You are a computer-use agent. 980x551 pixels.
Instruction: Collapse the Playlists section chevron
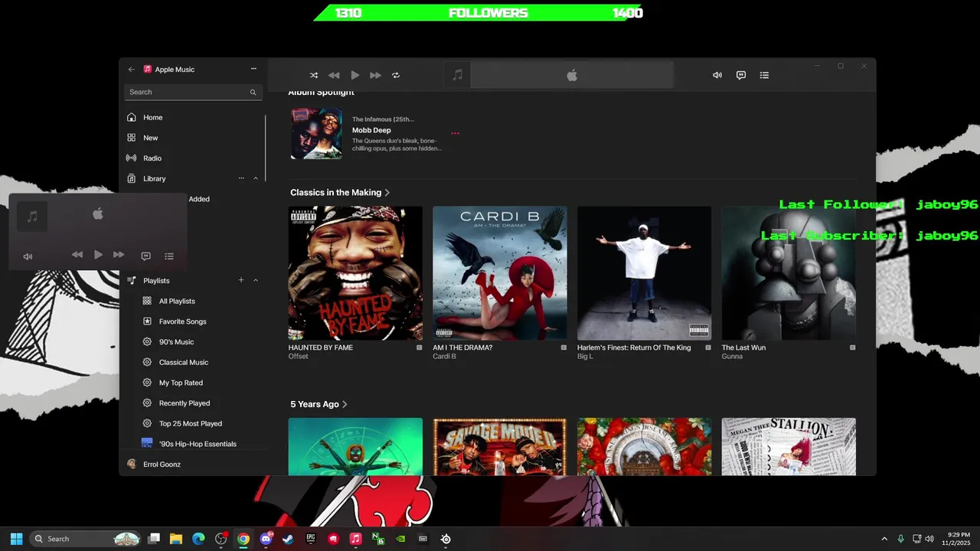pos(256,280)
